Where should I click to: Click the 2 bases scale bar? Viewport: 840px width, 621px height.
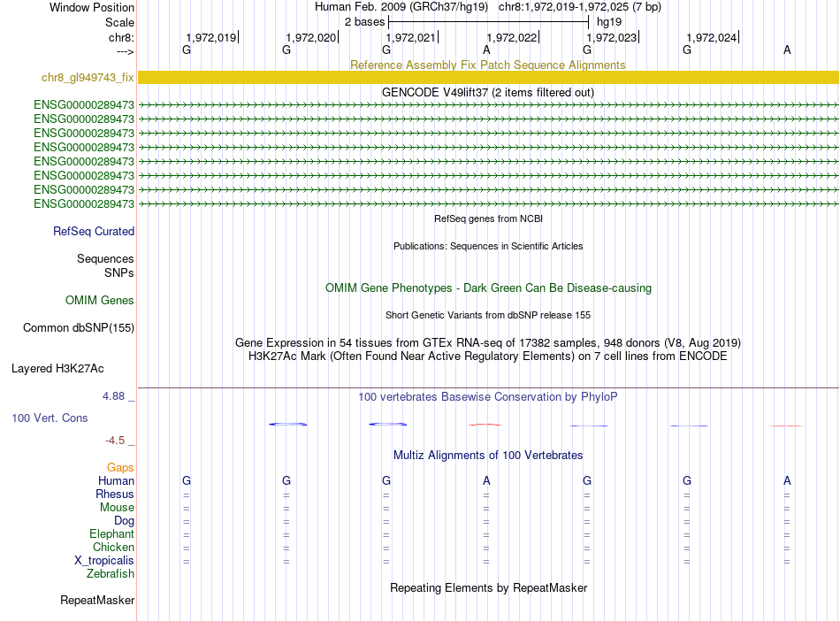coord(489,22)
